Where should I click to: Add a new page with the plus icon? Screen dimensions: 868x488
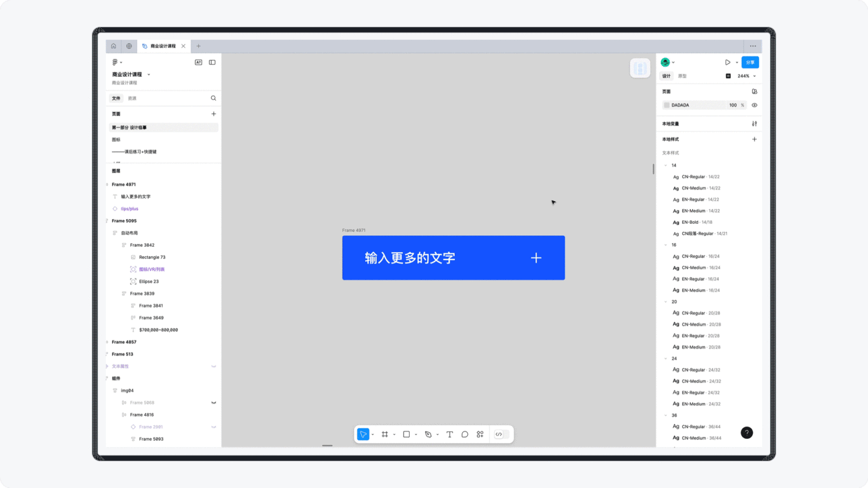pyautogui.click(x=213, y=114)
